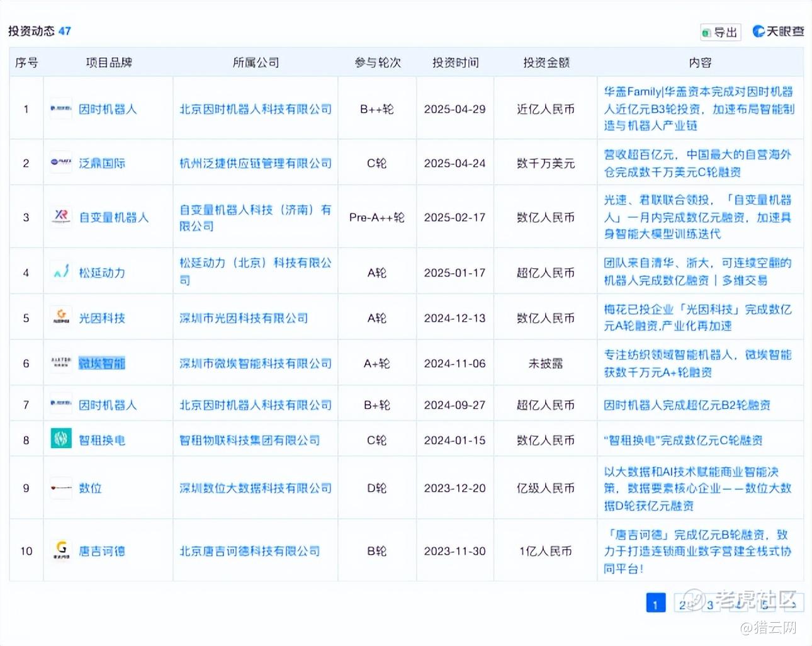The image size is (812, 646).
Task: Read the 专注纺织领域智能机器人 news article
Action: pos(697,363)
